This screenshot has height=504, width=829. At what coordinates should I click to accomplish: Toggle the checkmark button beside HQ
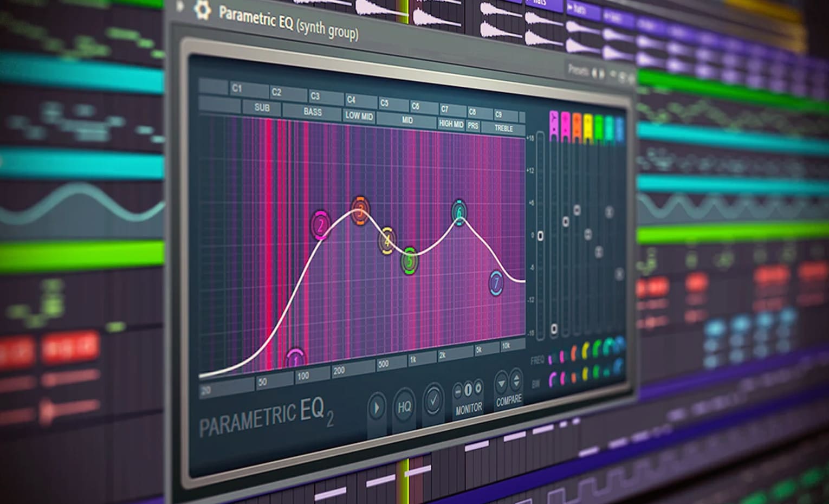[433, 400]
